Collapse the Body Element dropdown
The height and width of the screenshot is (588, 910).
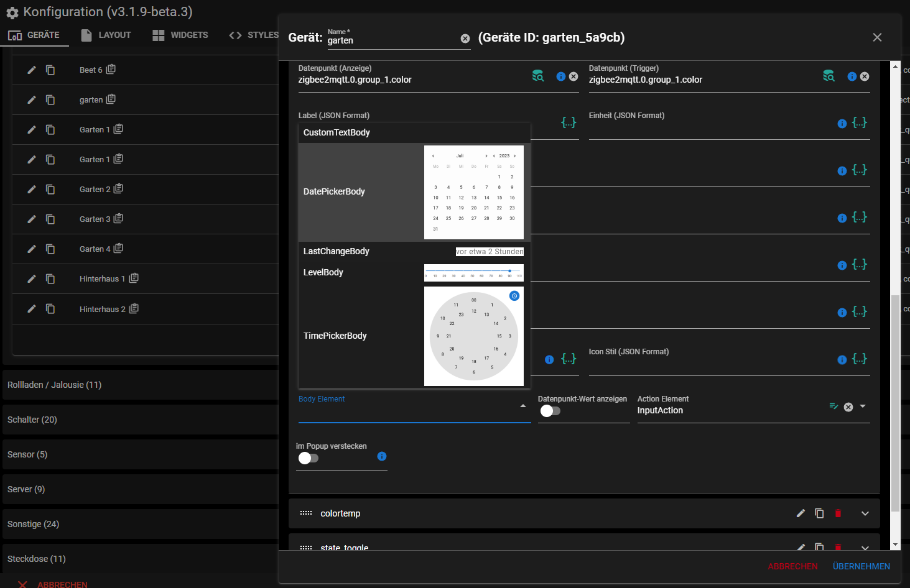click(523, 406)
